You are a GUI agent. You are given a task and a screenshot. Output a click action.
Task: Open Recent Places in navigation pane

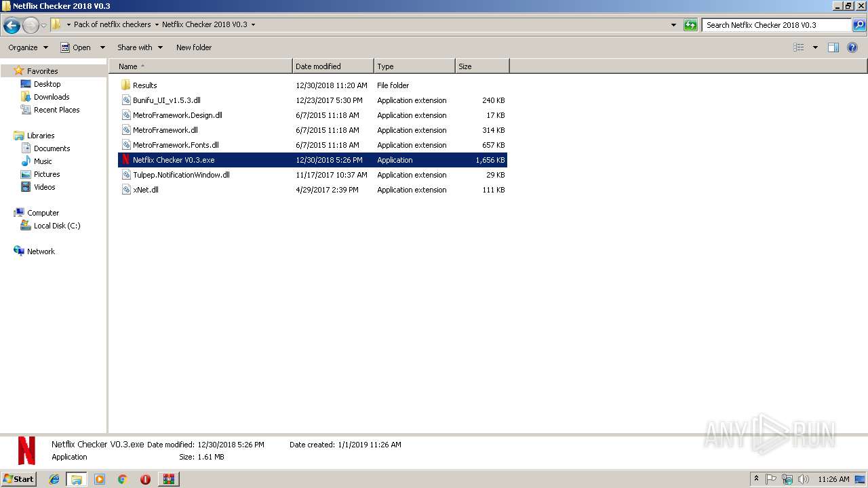56,110
